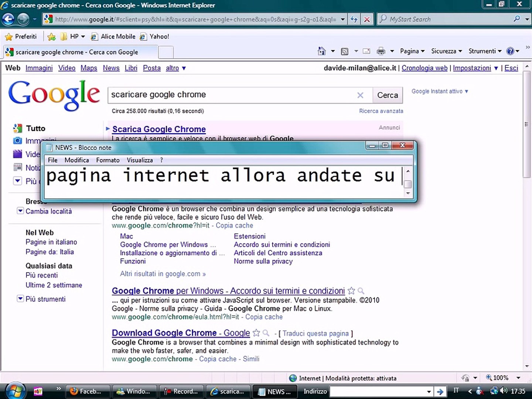This screenshot has height=399, width=532.
Task: Clear the Google search box with the X
Action: 360,95
